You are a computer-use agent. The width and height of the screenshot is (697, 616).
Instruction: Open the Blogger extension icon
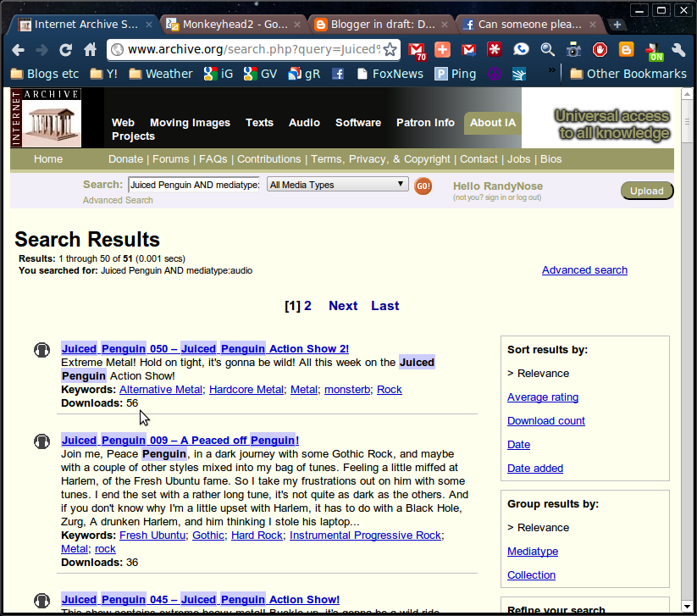click(626, 49)
